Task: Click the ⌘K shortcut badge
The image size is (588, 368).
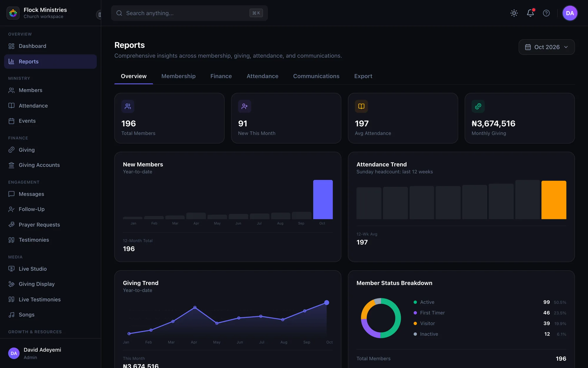Action: [x=256, y=13]
